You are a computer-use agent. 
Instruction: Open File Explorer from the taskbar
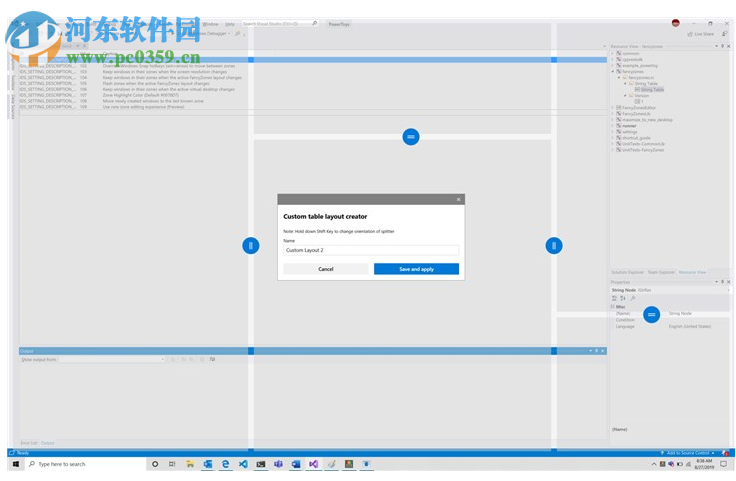[190, 464]
